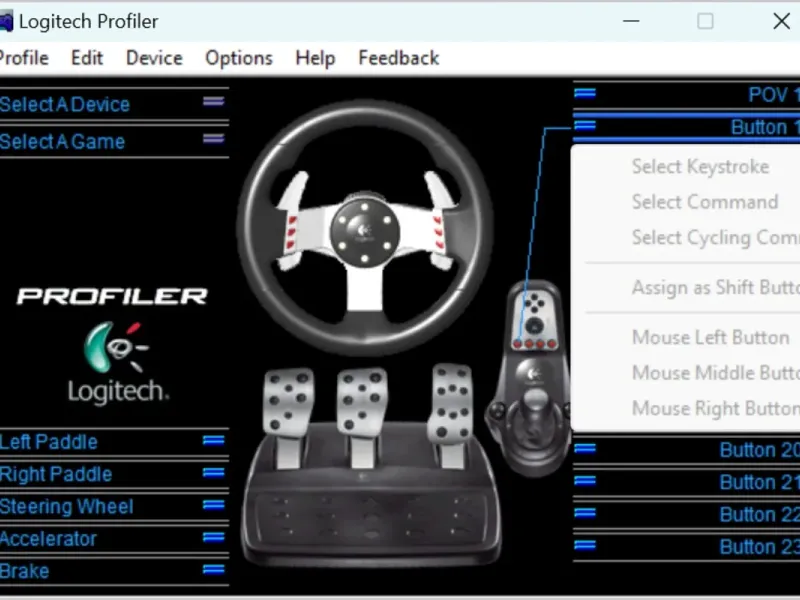Screen dimensions: 800x600
Task: Minimize the Logitech Profiler window
Action: [x=631, y=21]
